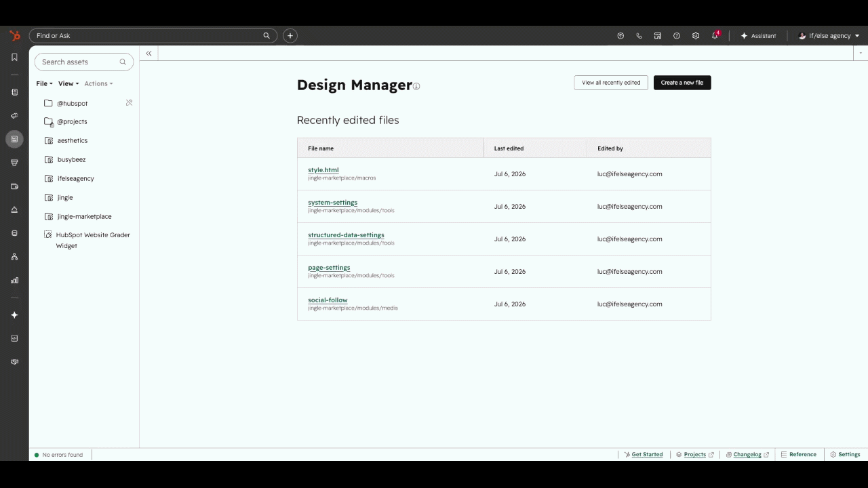Screen dimensions: 868x488
Task: Open Get Started link in footer
Action: (644, 455)
